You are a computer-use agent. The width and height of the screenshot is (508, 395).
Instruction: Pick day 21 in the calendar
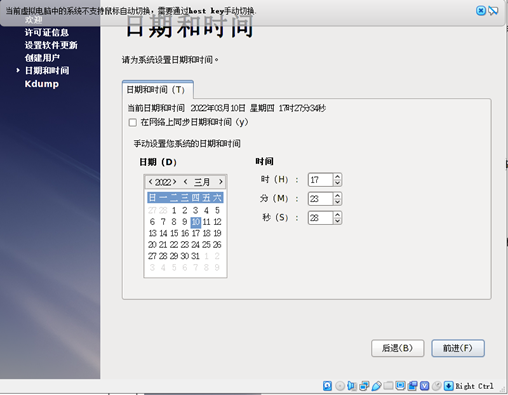point(163,245)
